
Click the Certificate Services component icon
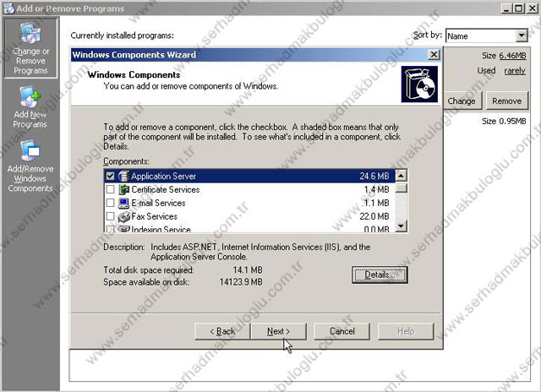[123, 189]
